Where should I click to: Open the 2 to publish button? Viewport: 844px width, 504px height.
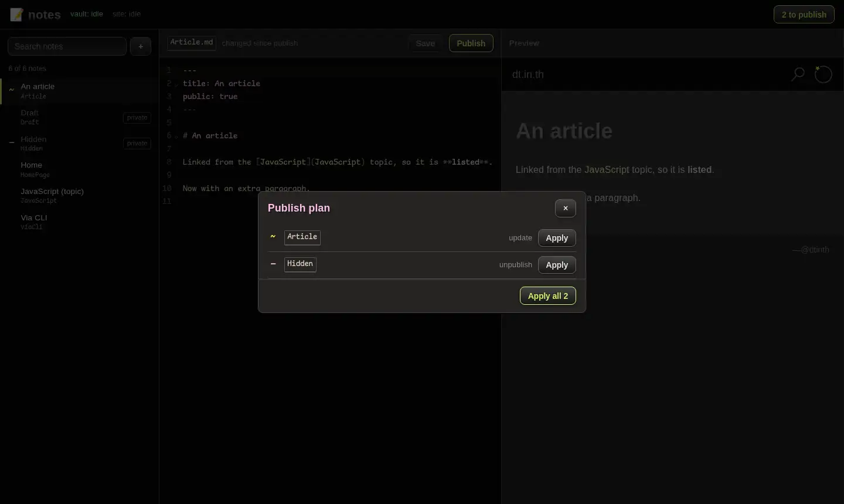coord(804,15)
